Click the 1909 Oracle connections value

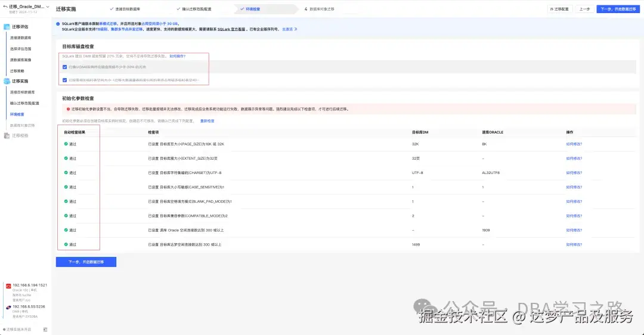[x=486, y=230]
